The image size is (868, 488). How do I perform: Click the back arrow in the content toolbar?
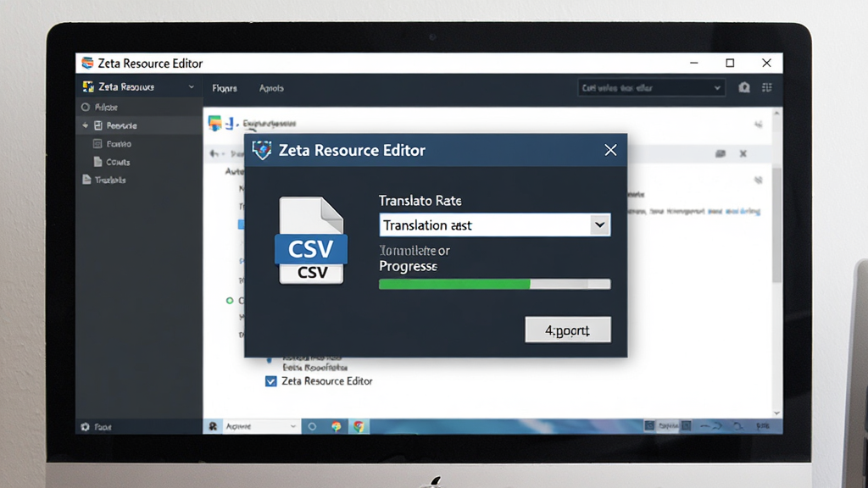click(214, 153)
